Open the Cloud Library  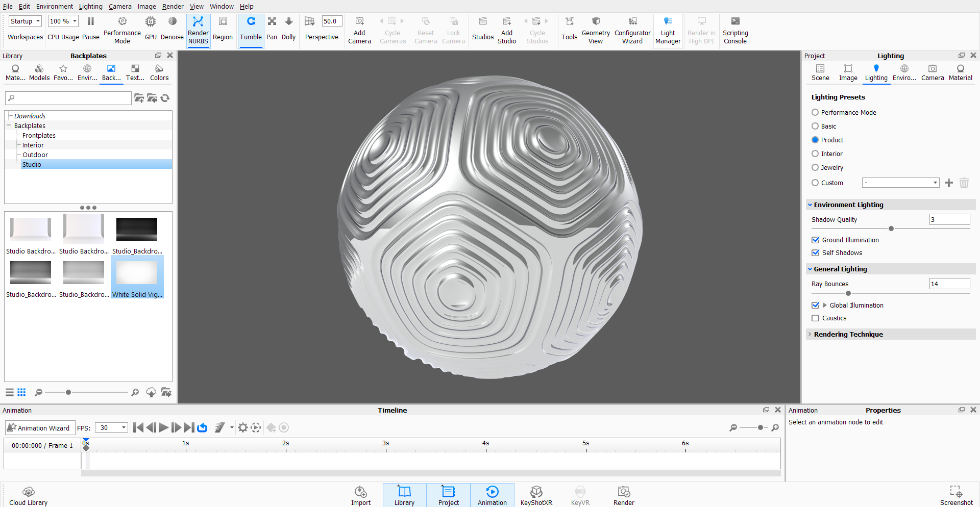(x=29, y=495)
